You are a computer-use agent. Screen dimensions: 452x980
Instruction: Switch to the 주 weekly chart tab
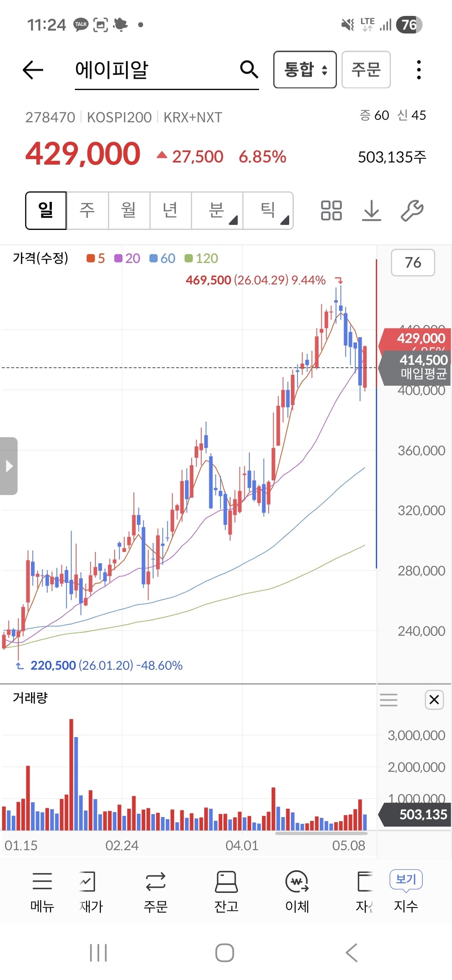[x=87, y=211]
